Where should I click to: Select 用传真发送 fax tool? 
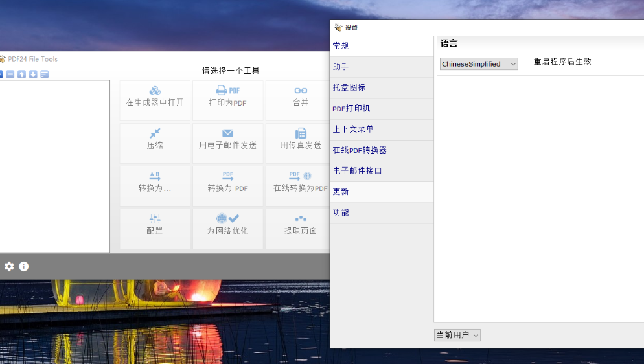pyautogui.click(x=298, y=143)
